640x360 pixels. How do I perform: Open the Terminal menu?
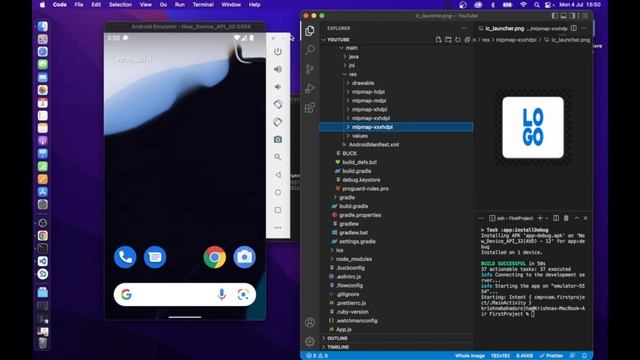(x=203, y=4)
